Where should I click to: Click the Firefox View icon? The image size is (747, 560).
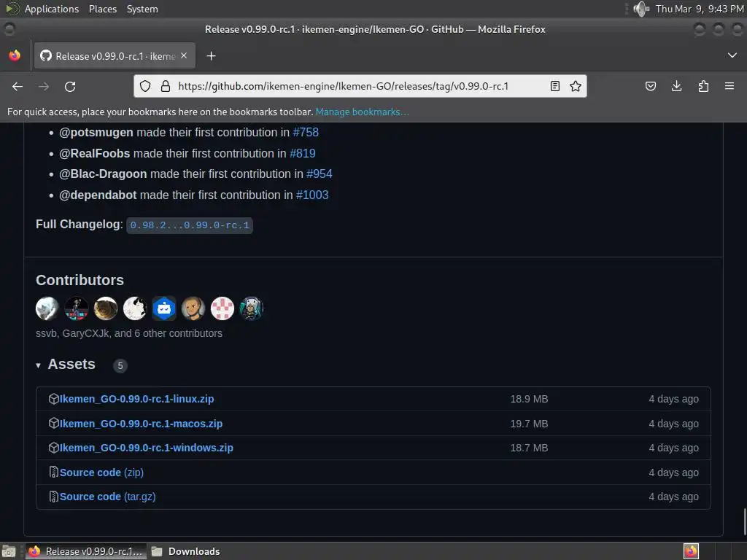pos(15,55)
